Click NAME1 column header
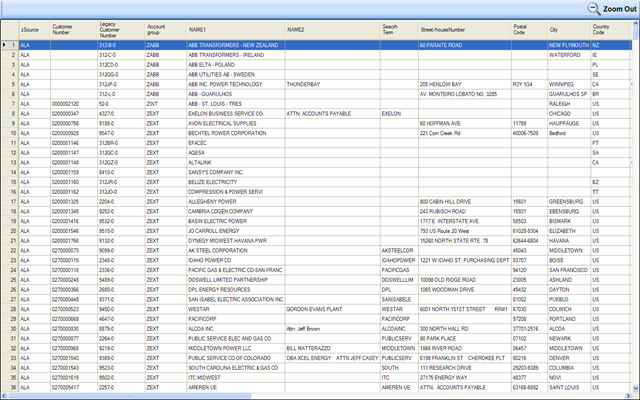 tap(236, 30)
